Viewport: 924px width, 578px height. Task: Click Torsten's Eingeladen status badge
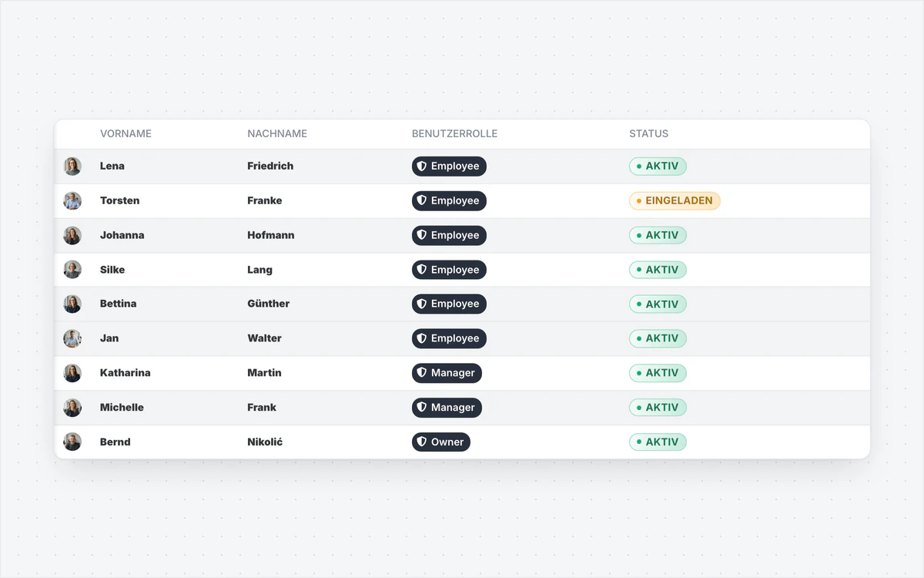pyautogui.click(x=675, y=201)
